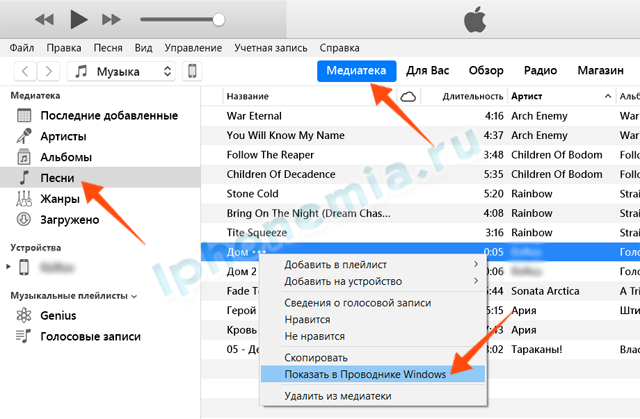Go forward with the right chevron button

(48, 71)
